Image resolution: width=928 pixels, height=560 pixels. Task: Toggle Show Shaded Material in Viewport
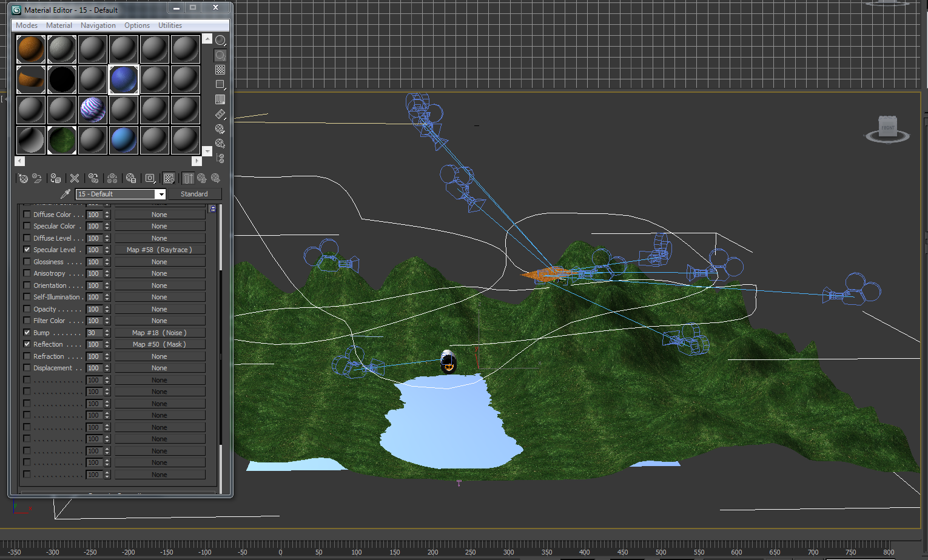click(x=169, y=178)
